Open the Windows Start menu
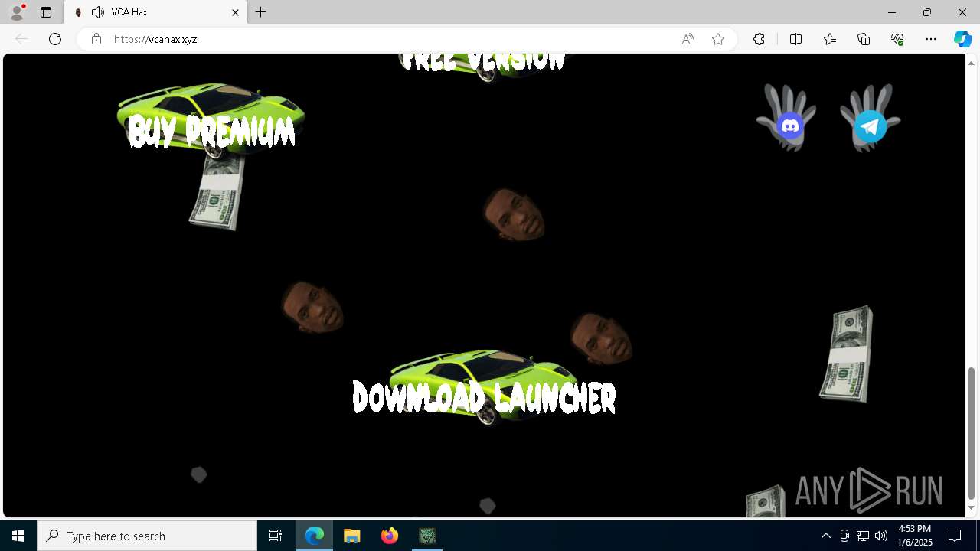 click(18, 536)
